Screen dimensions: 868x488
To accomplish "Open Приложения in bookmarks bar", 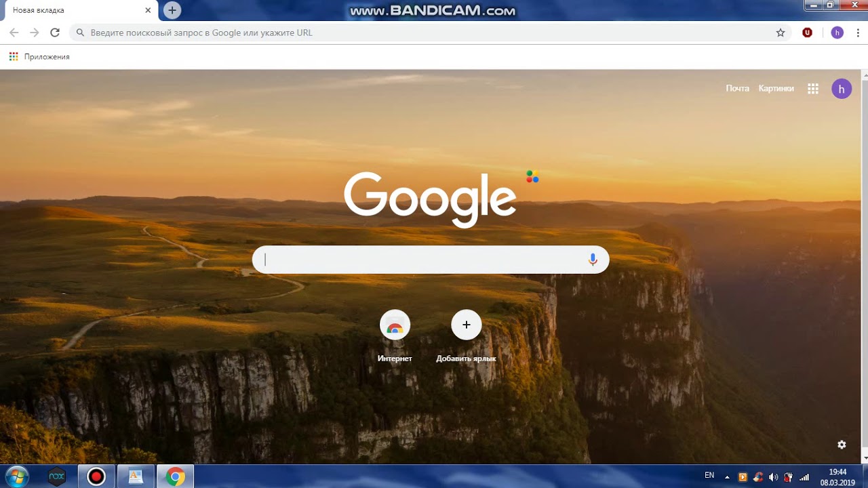I will (x=39, y=57).
